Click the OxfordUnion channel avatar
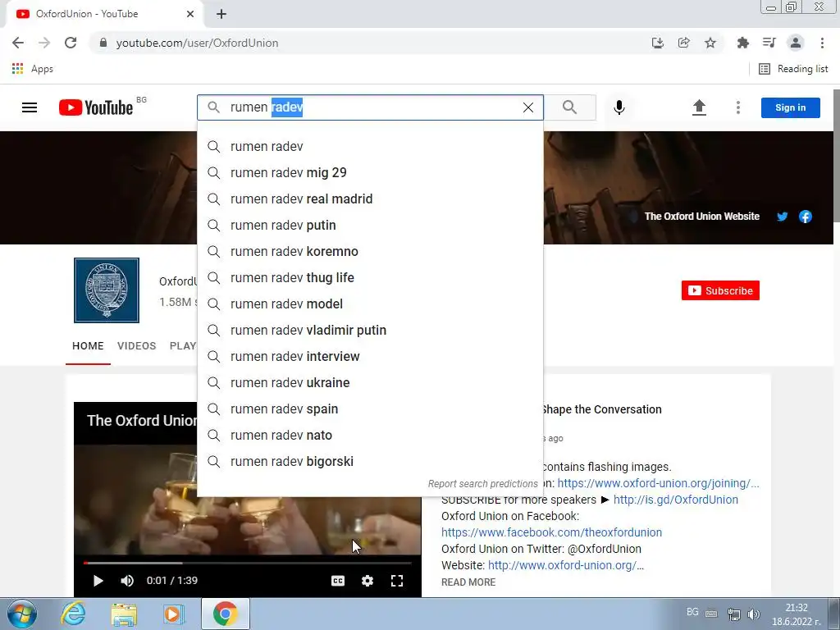 point(107,290)
